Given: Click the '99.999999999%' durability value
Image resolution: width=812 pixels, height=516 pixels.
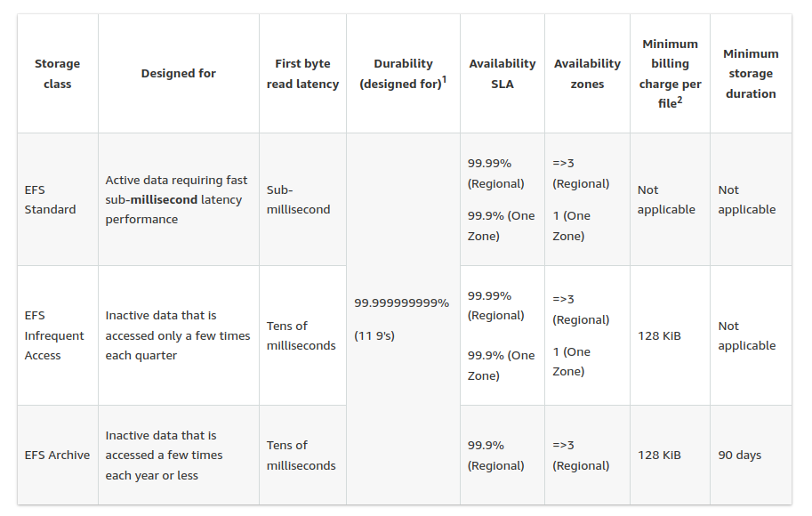Looking at the screenshot, I should click(402, 303).
